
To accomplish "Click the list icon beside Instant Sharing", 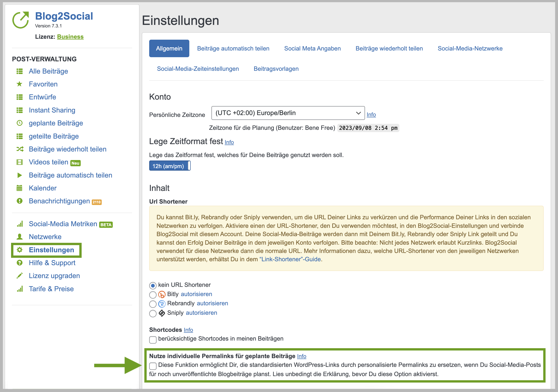I will [x=19, y=110].
